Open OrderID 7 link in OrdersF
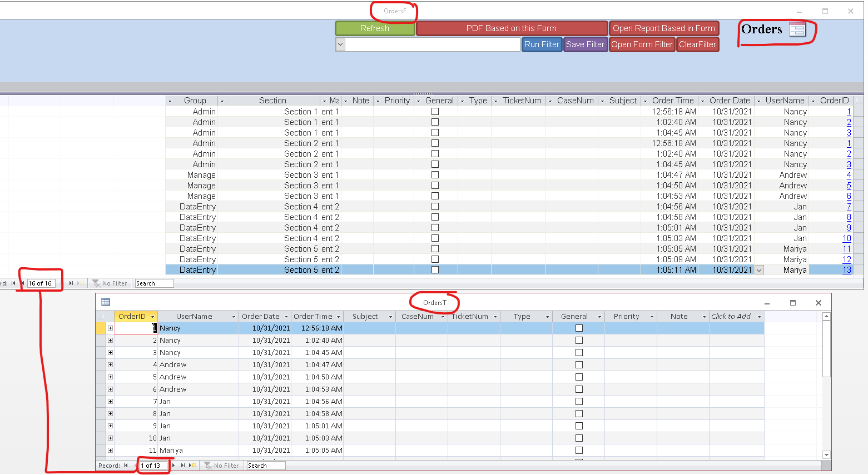The image size is (868, 475). pyautogui.click(x=849, y=207)
